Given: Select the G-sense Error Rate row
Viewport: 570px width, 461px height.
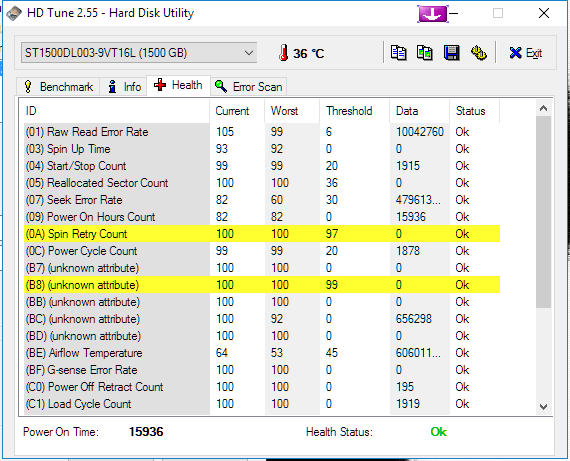Looking at the screenshot, I should tap(262, 370).
